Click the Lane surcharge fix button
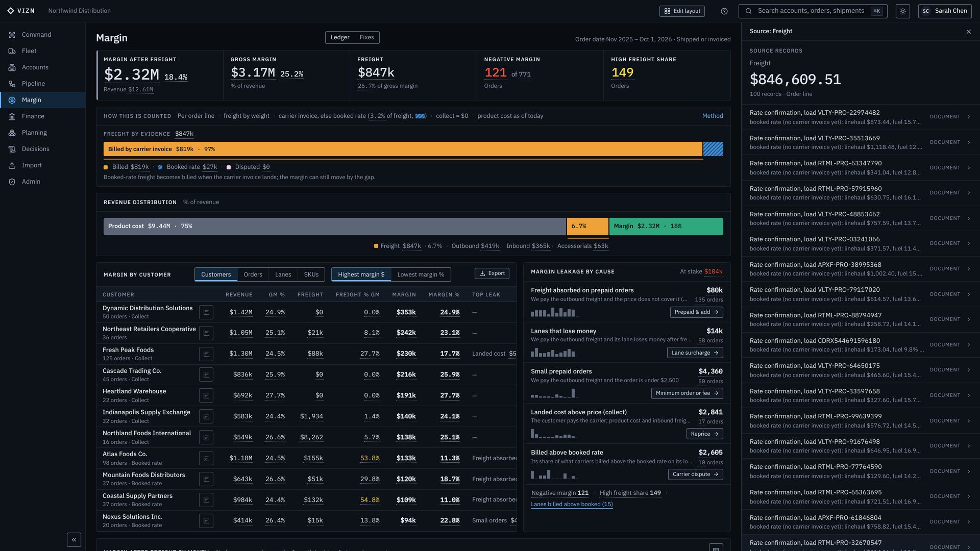This screenshot has width=980, height=551. (x=695, y=353)
